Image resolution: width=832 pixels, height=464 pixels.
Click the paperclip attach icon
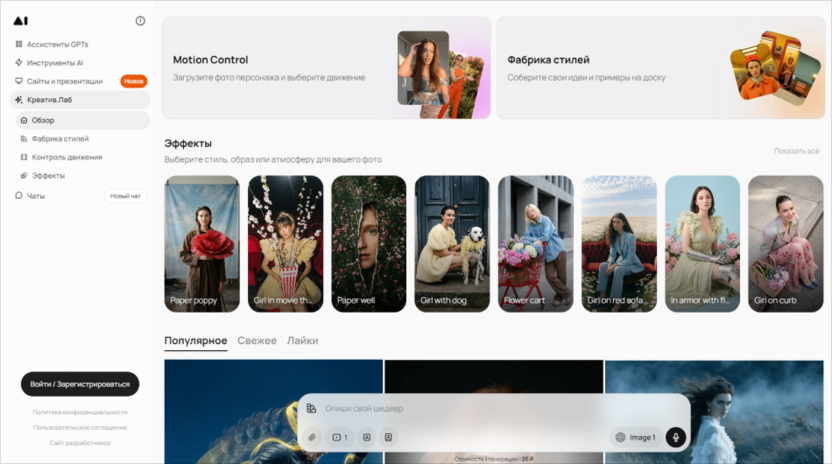[x=312, y=437]
